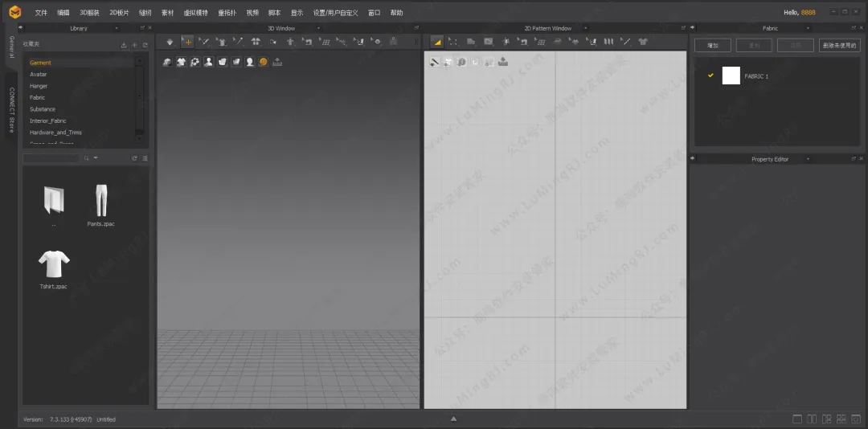Image resolution: width=868 pixels, height=429 pixels.
Task: Toggle the yellow checkmark beside FABRIC 1
Action: (x=710, y=76)
